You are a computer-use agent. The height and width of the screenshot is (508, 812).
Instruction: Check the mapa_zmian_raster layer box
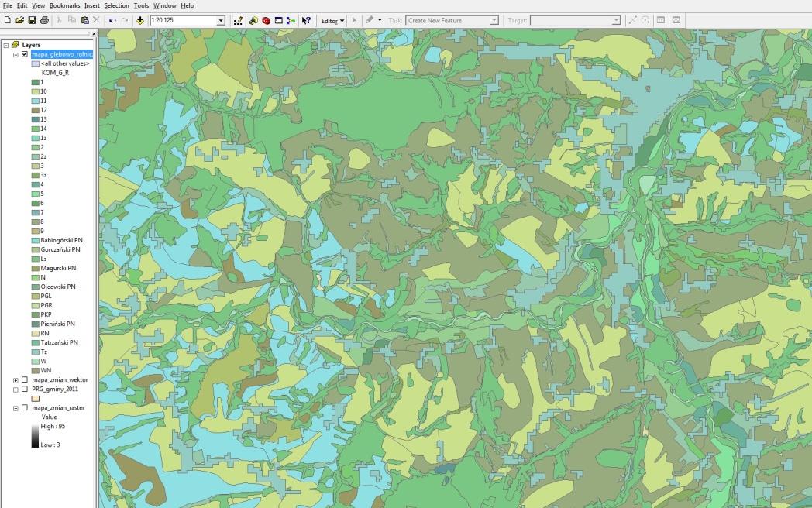pos(24,407)
